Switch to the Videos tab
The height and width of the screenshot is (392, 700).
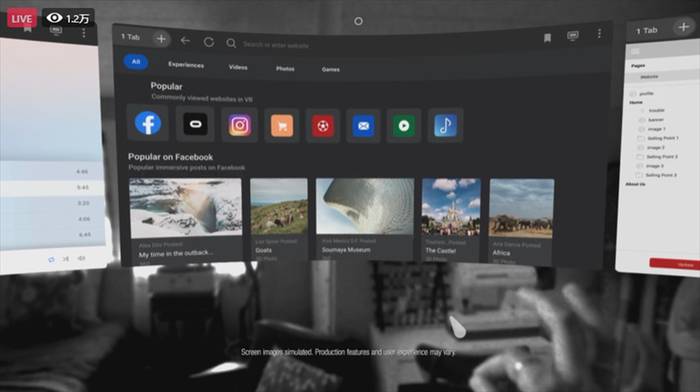238,67
